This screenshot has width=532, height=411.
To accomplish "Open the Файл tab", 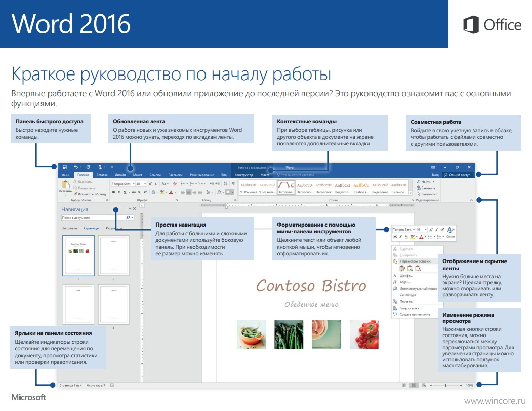I will 65,175.
